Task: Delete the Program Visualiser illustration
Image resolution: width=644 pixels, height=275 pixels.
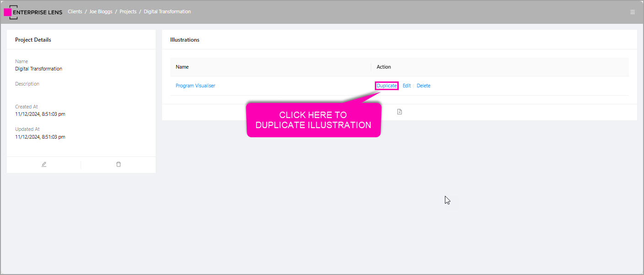Action: (423, 86)
